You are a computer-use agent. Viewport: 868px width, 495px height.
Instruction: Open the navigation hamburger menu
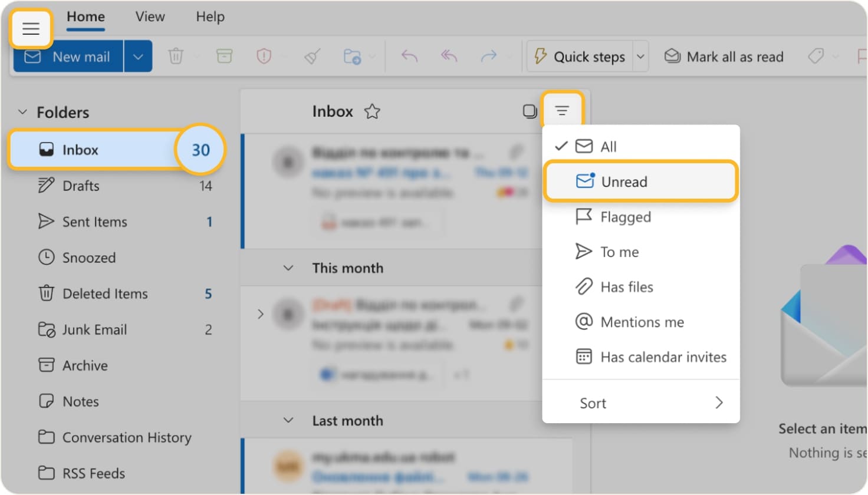point(31,28)
